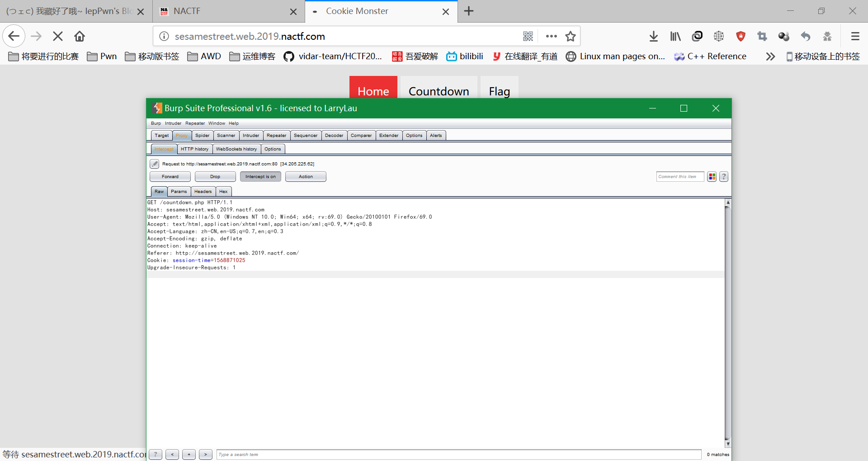Open the library bookshelf icon
This screenshot has height=461, width=868.
pyautogui.click(x=675, y=36)
